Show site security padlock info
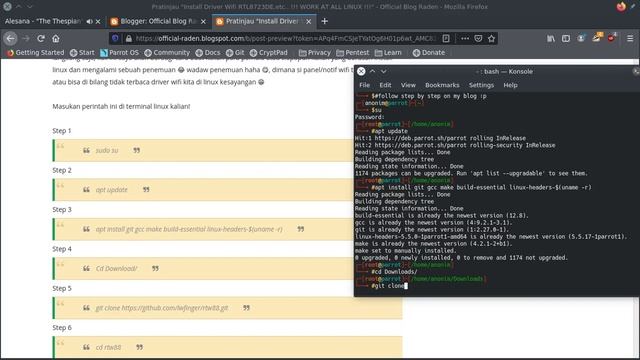The width and height of the screenshot is (640, 360). coord(129,38)
